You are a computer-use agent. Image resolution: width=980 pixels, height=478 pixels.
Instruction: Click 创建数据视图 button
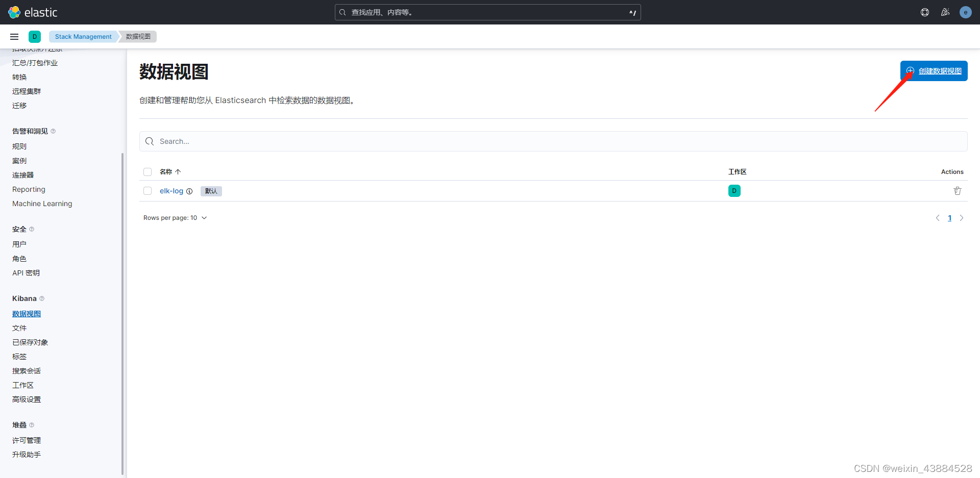coord(934,71)
